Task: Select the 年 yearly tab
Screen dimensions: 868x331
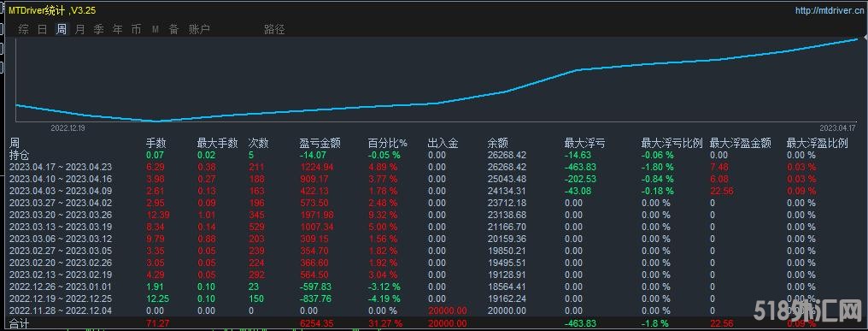Action: pos(117,29)
